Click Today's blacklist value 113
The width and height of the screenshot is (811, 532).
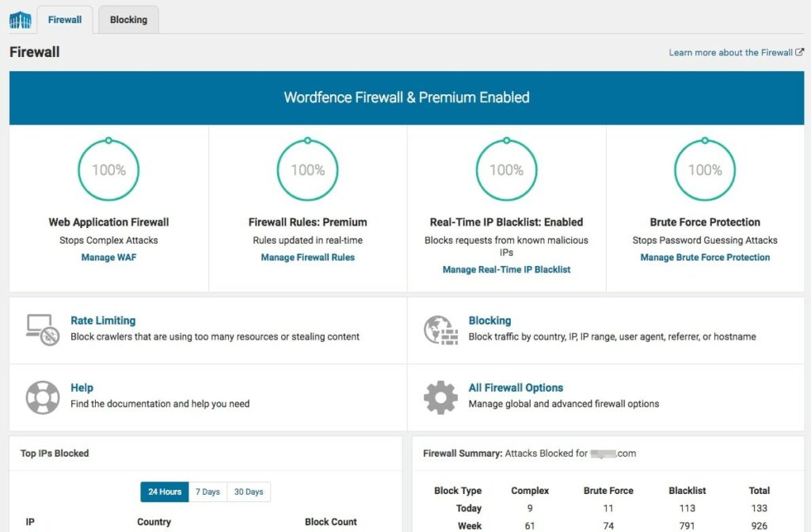[x=687, y=508]
